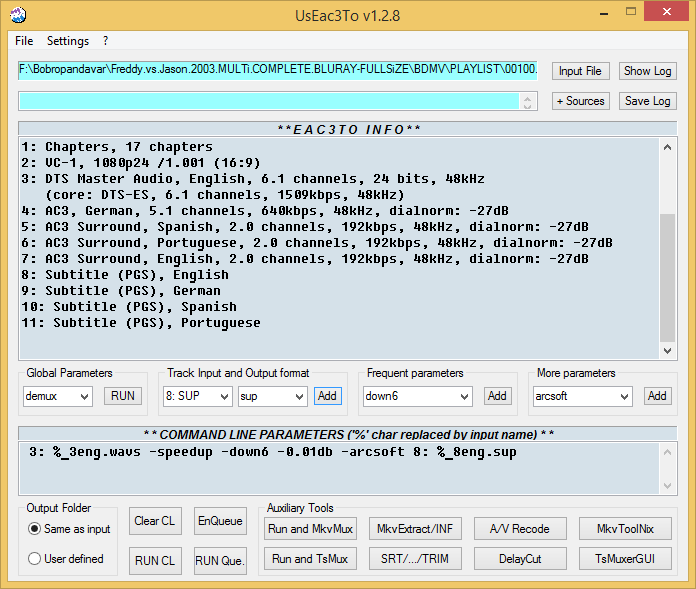Minimize the UsEac3To window
696x589 pixels.
tap(604, 12)
